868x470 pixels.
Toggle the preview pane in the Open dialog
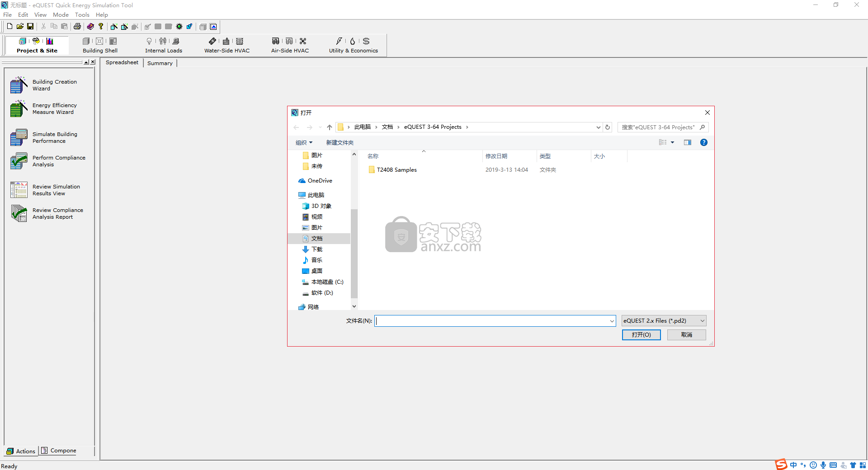[688, 142]
